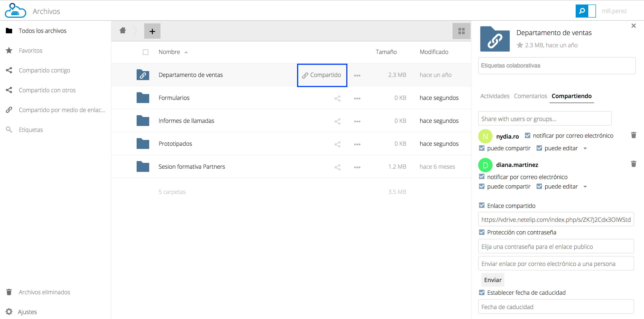644x319 pixels.
Task: Click delete icon next to nydia.ro sharing
Action: (634, 136)
